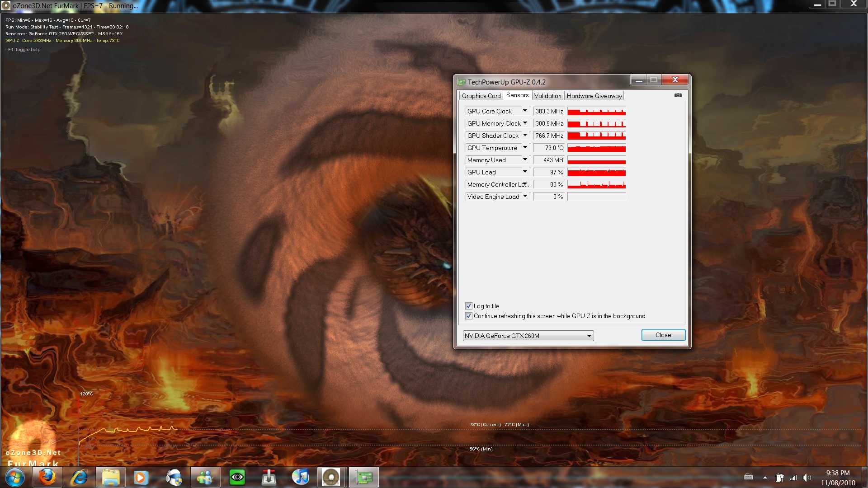This screenshot has width=868, height=488.
Task: Open Windows Live Messenger from taskbar
Action: pos(205,477)
